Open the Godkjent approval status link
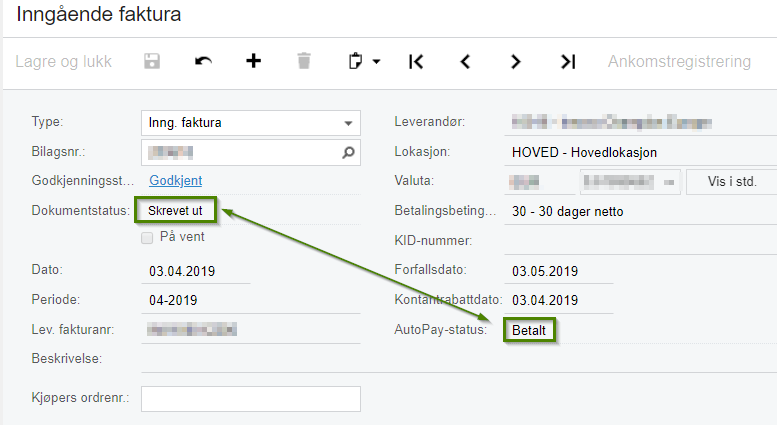Image resolution: width=777 pixels, height=425 pixels. 175,181
